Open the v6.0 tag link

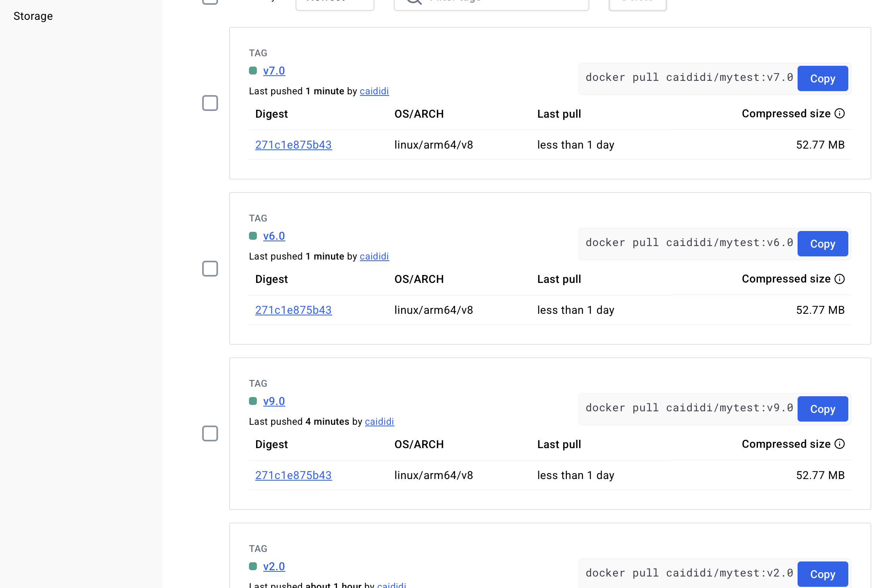click(274, 236)
